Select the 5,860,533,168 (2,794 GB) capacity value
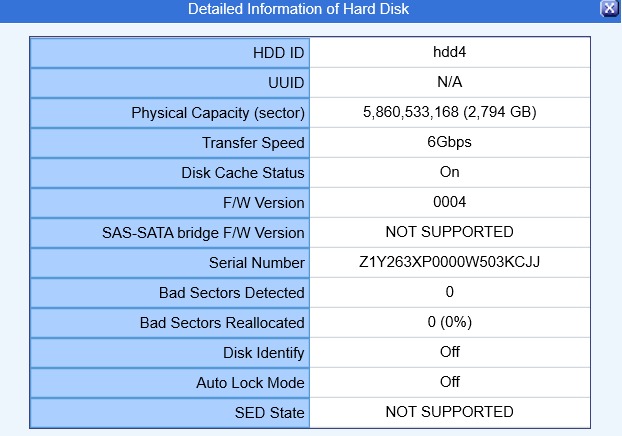The height and width of the screenshot is (436, 622). 449,112
